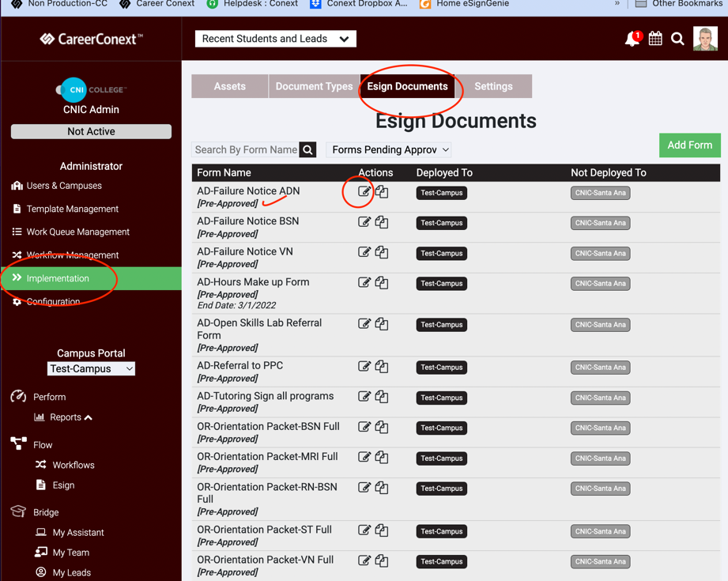Open the Home eSignGenie bookmark
Screen dimensions: 728x581
(x=464, y=4)
